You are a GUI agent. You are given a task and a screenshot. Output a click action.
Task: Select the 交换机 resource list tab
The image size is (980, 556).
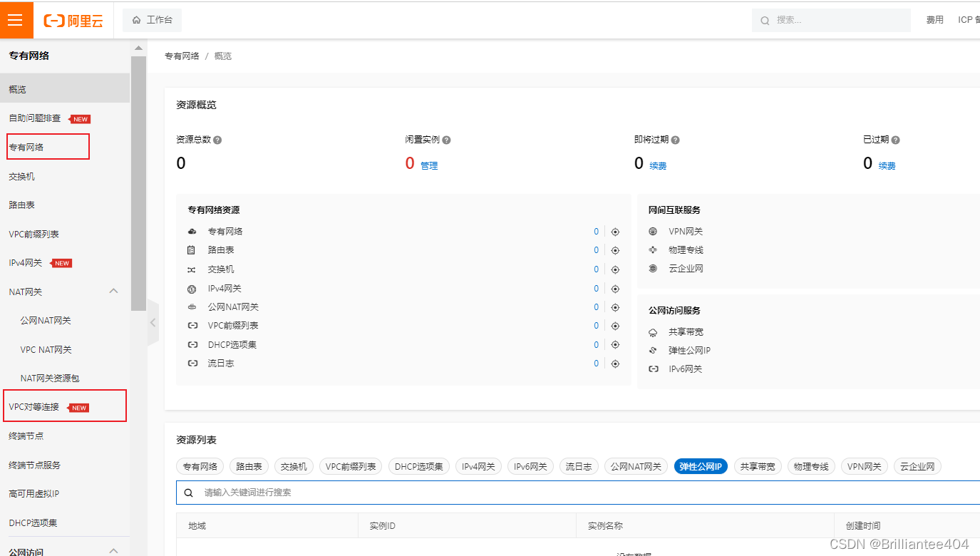point(294,467)
